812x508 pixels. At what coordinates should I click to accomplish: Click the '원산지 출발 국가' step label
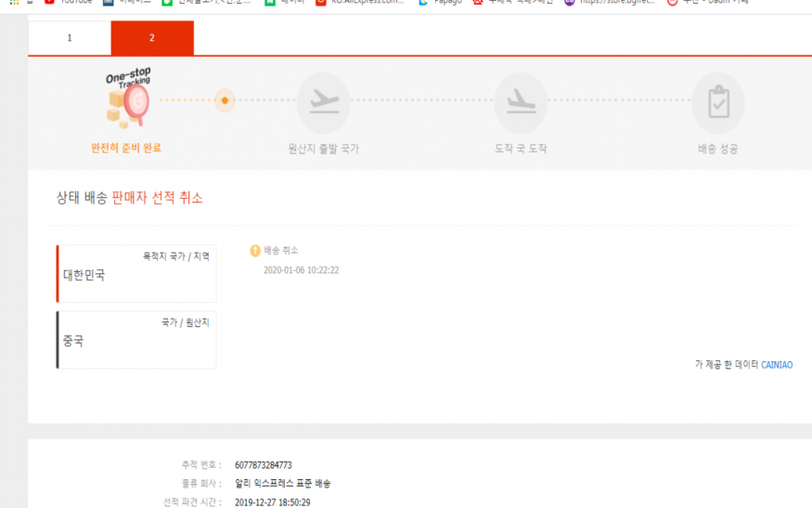point(324,149)
